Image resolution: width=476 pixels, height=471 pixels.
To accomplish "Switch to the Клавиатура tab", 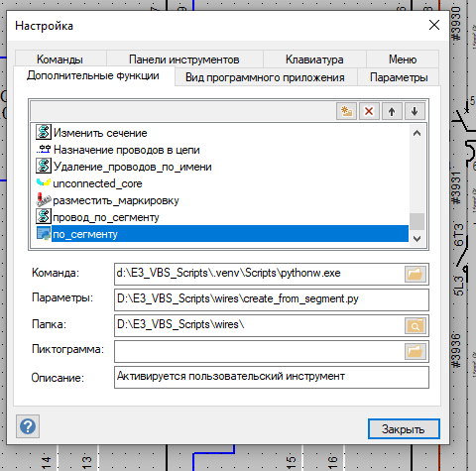I will coord(314,59).
